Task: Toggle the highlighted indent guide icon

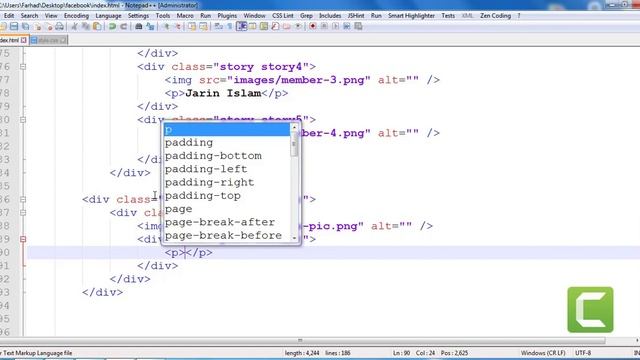Action: coord(241,27)
